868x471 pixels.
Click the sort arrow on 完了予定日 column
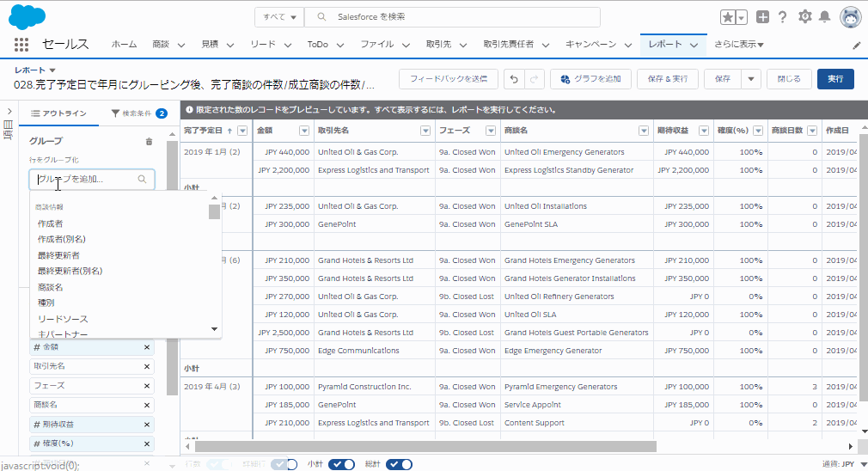(229, 132)
